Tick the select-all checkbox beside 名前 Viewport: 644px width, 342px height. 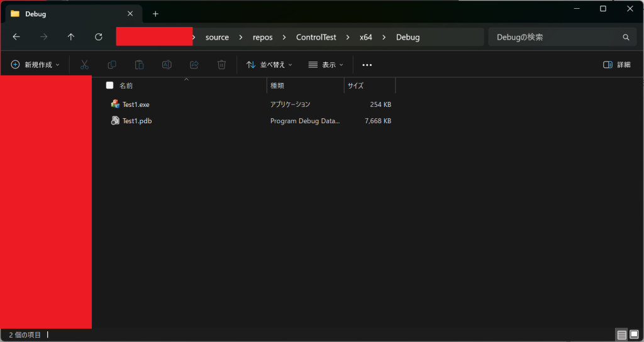click(110, 85)
